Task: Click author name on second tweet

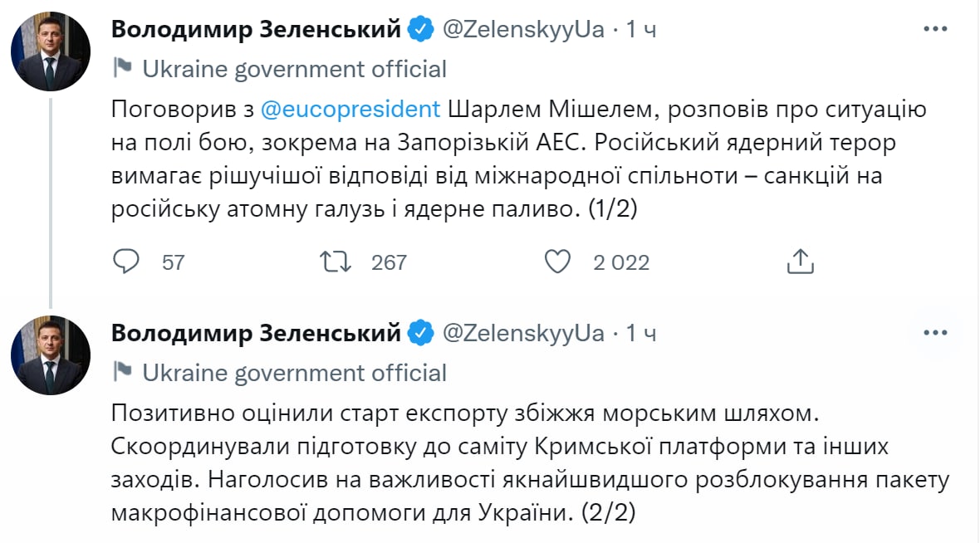Action: tap(256, 334)
